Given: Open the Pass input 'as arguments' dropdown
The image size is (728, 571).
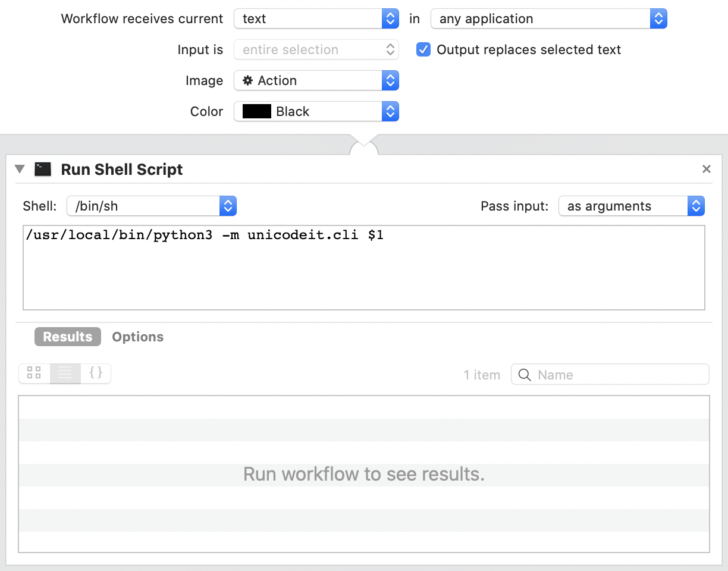Looking at the screenshot, I should [632, 206].
